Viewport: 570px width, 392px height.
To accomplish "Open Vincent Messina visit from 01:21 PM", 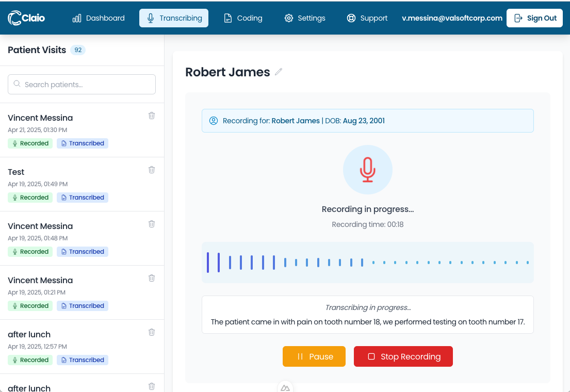I will [x=82, y=293].
